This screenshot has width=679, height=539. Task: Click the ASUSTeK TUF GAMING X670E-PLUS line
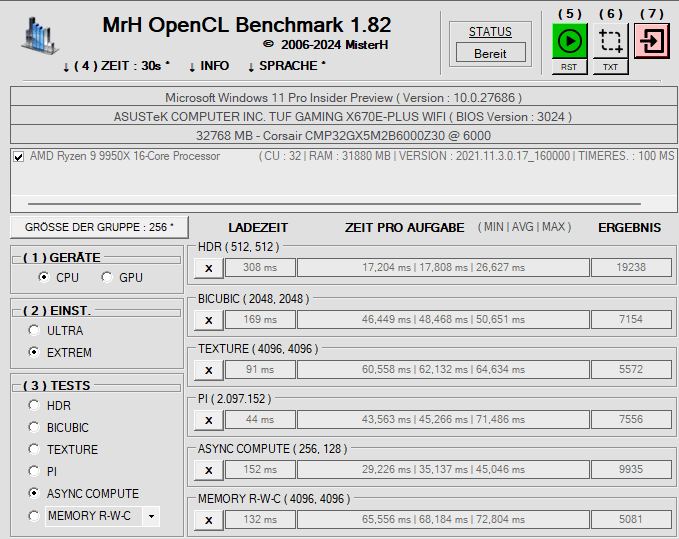[344, 116]
